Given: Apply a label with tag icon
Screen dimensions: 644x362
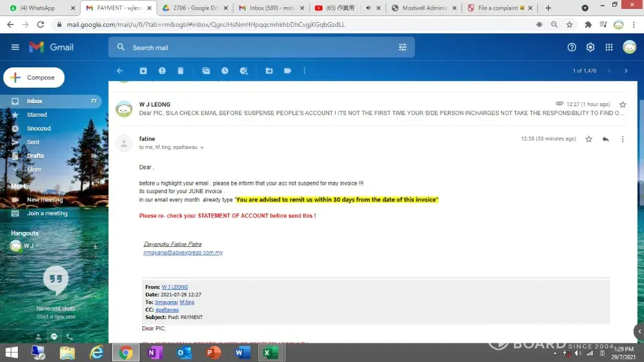Looking at the screenshot, I should pyautogui.click(x=287, y=71).
